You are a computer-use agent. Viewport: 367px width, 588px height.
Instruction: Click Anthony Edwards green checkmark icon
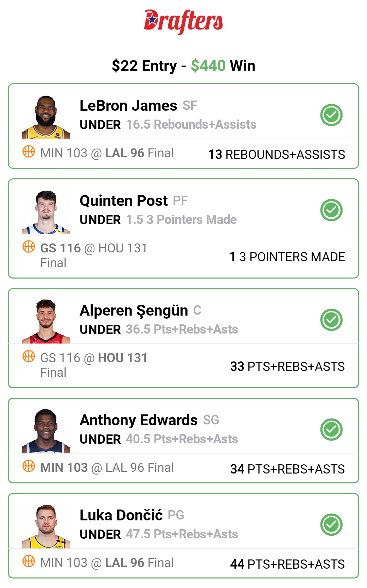click(331, 430)
